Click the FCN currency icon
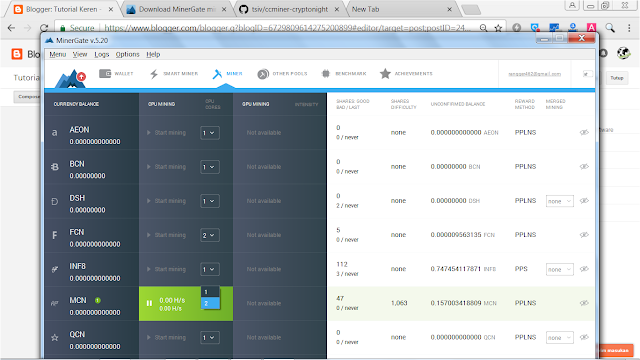 coord(55,236)
